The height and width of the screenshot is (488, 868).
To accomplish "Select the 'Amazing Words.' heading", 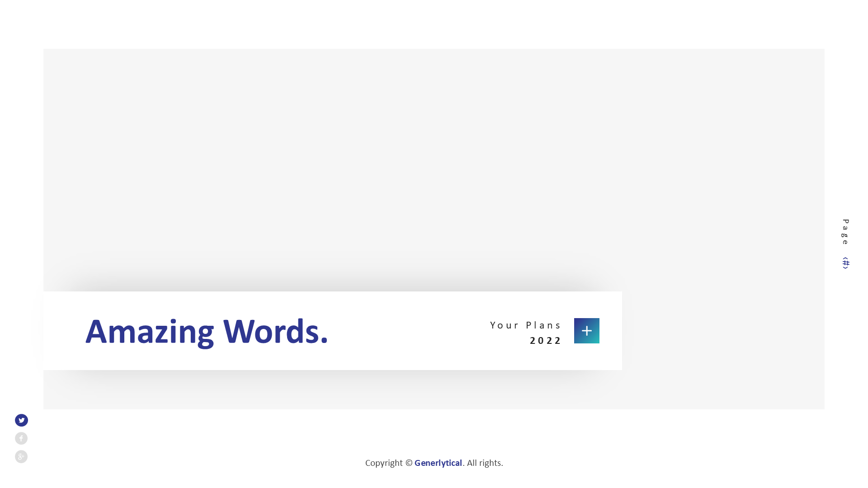I will (207, 332).
